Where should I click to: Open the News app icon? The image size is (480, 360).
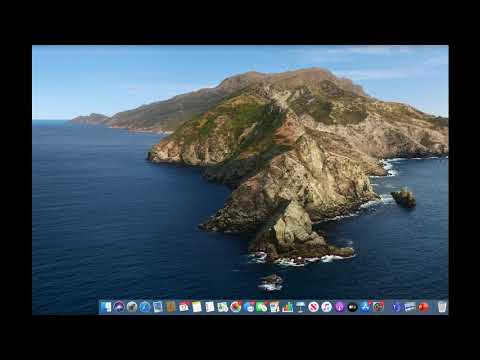point(314,307)
